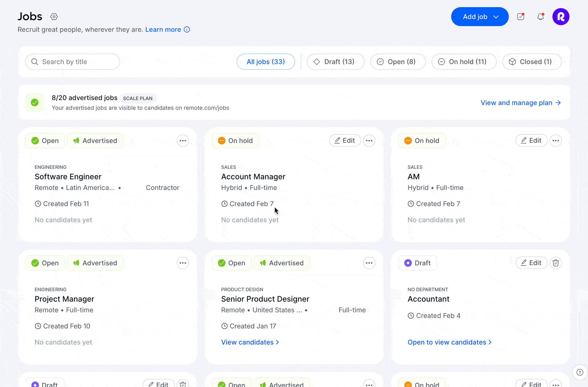Edit the Account Manager job
Screen dimensions: 588x387
[x=345, y=141]
